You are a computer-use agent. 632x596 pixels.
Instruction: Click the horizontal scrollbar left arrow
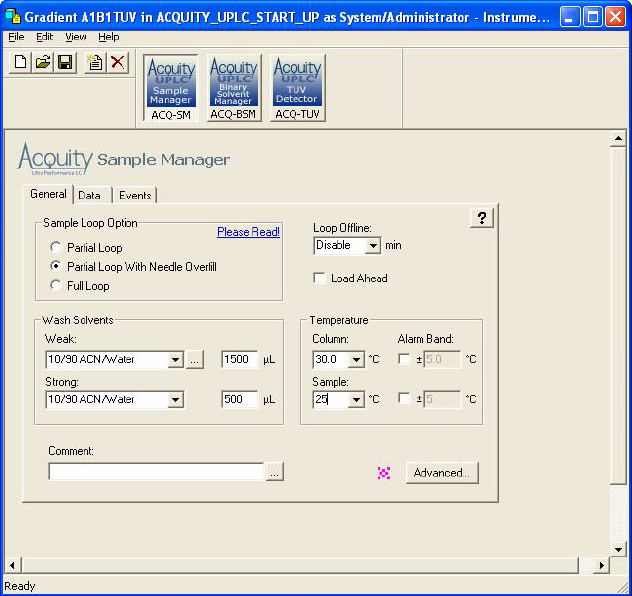click(12, 565)
